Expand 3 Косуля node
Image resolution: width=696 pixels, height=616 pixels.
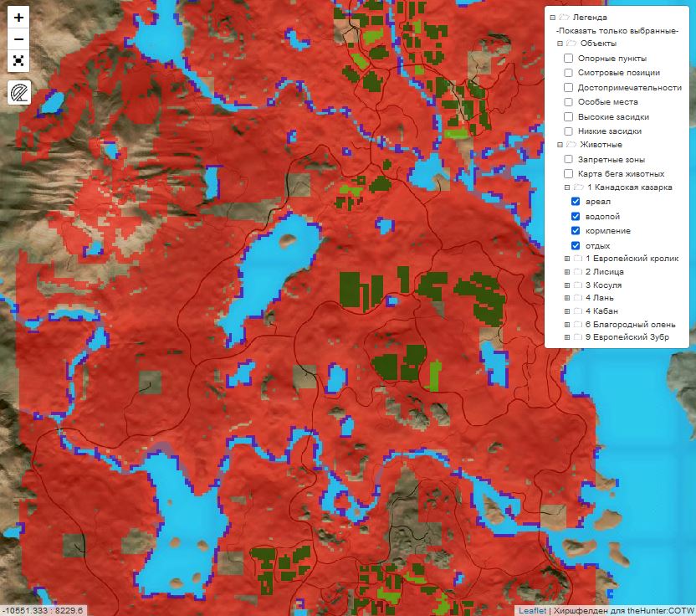pos(567,285)
